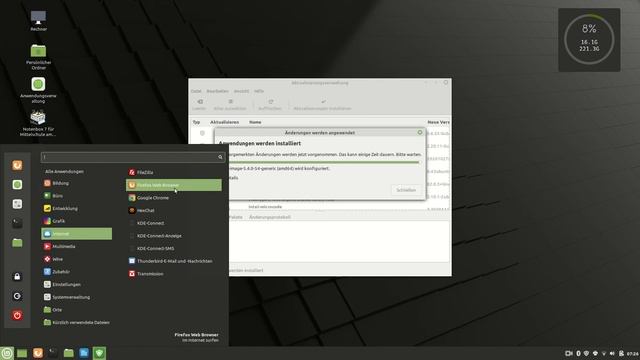Click Firefox launcher on the panel
This screenshot has width=640, height=360.
tap(38, 353)
